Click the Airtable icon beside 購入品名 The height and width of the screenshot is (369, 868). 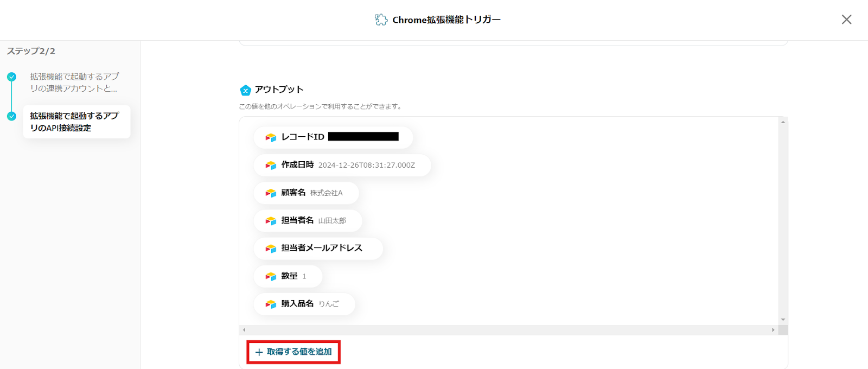[271, 304]
